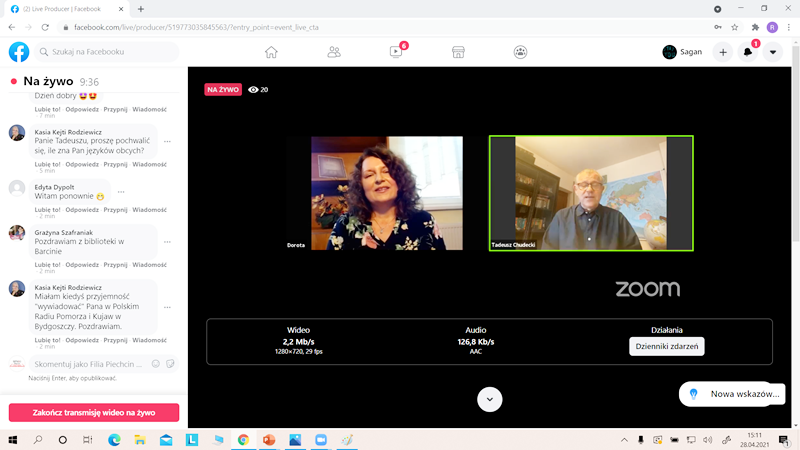Click Odpowiedz under Grażyna Szafraniak's comment
The height and width of the screenshot is (450, 800).
pyautogui.click(x=82, y=265)
